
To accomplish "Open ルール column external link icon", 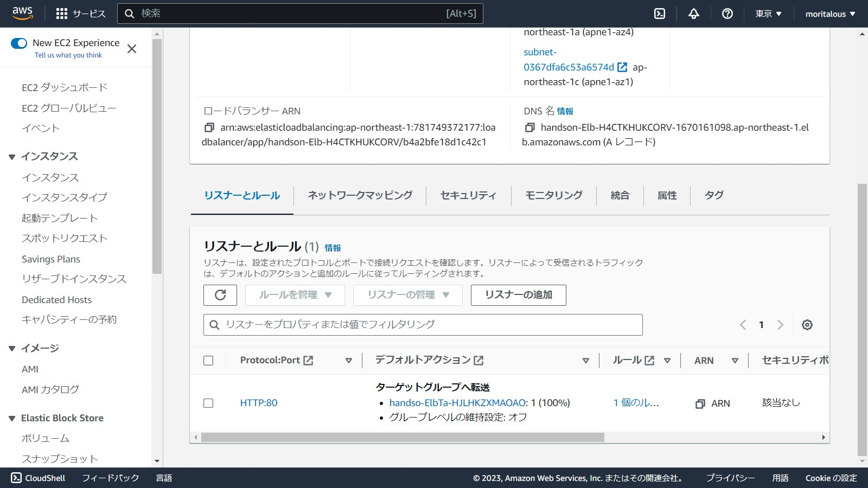I will coord(649,361).
